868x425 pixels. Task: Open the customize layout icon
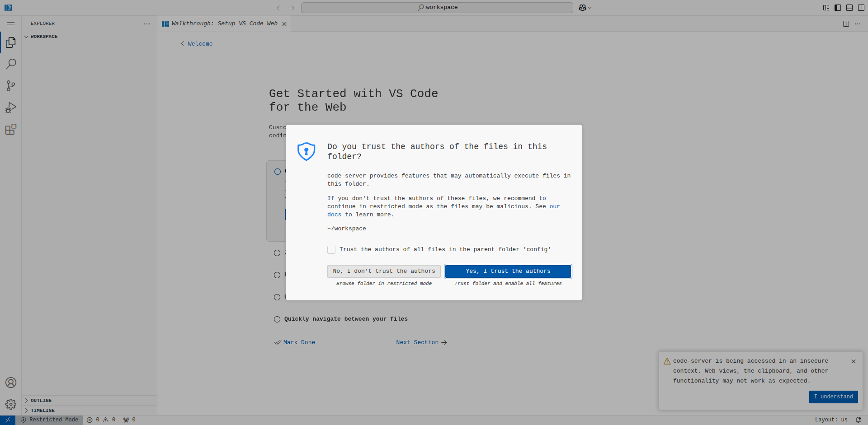click(x=826, y=8)
